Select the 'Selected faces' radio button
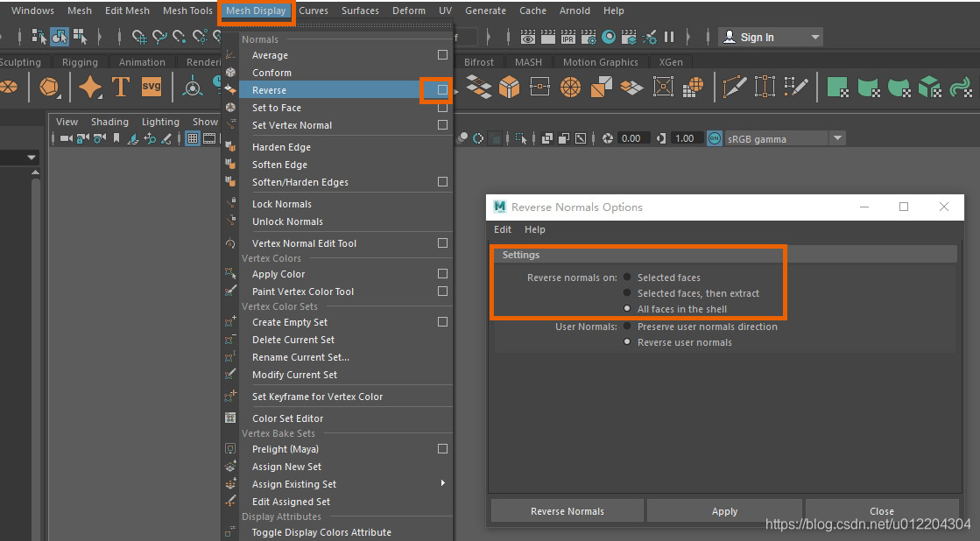Viewport: 980px width, 541px height. point(627,277)
